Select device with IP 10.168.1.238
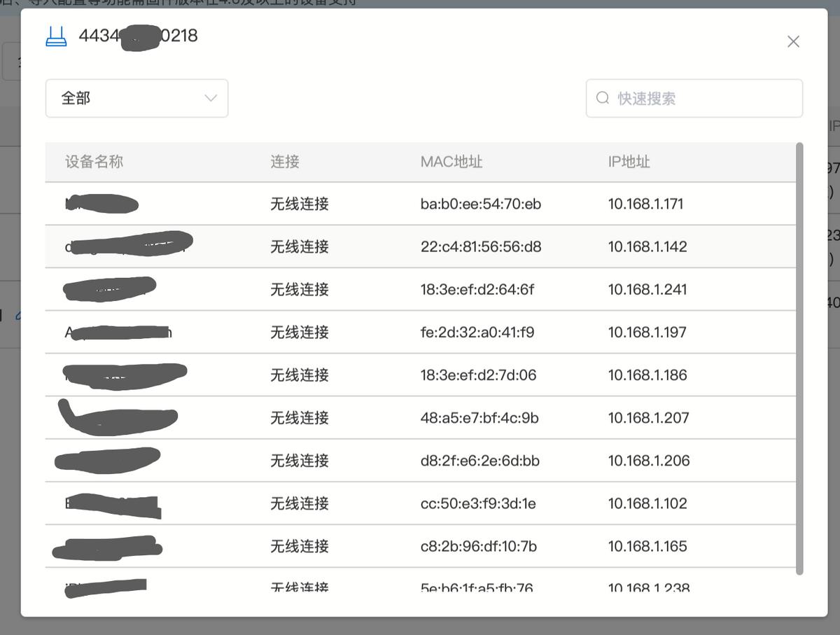Viewport: 840px width, 635px height. (648, 588)
